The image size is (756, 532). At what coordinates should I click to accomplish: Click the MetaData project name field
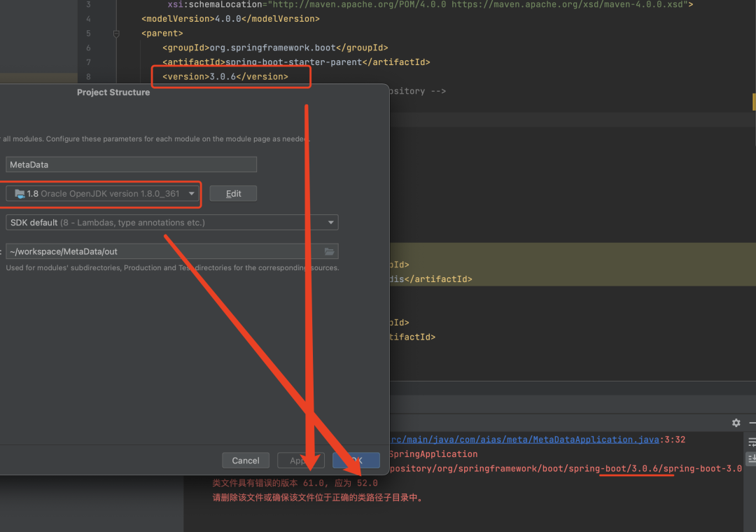(x=131, y=164)
